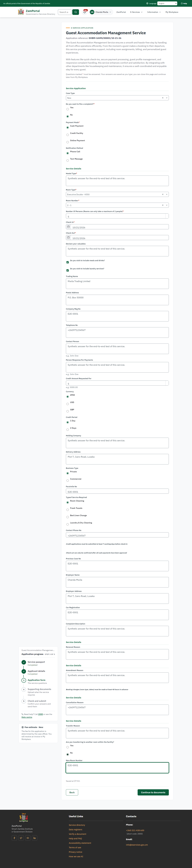This screenshot has width=192, height=868.
Task: Click the Application form step
Action: 36,680
